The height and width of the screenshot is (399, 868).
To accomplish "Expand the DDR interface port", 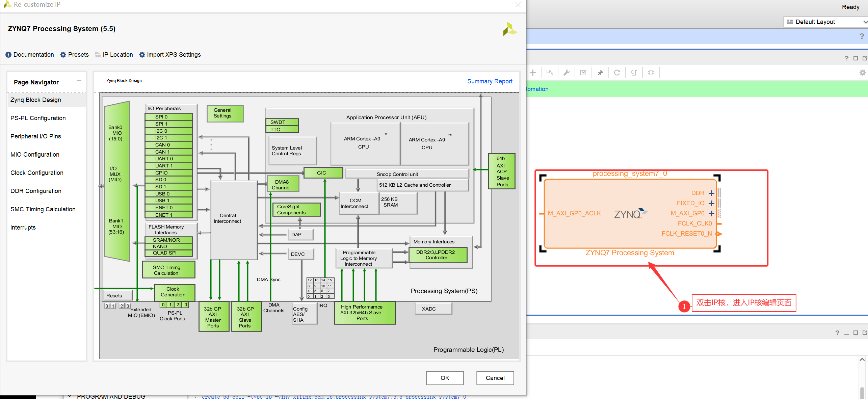I will 711,193.
